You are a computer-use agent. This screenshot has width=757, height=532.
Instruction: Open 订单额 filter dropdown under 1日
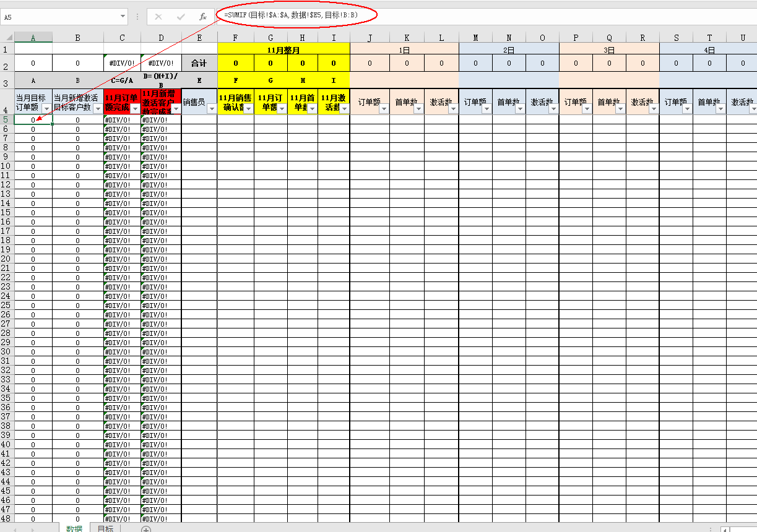pyautogui.click(x=384, y=108)
